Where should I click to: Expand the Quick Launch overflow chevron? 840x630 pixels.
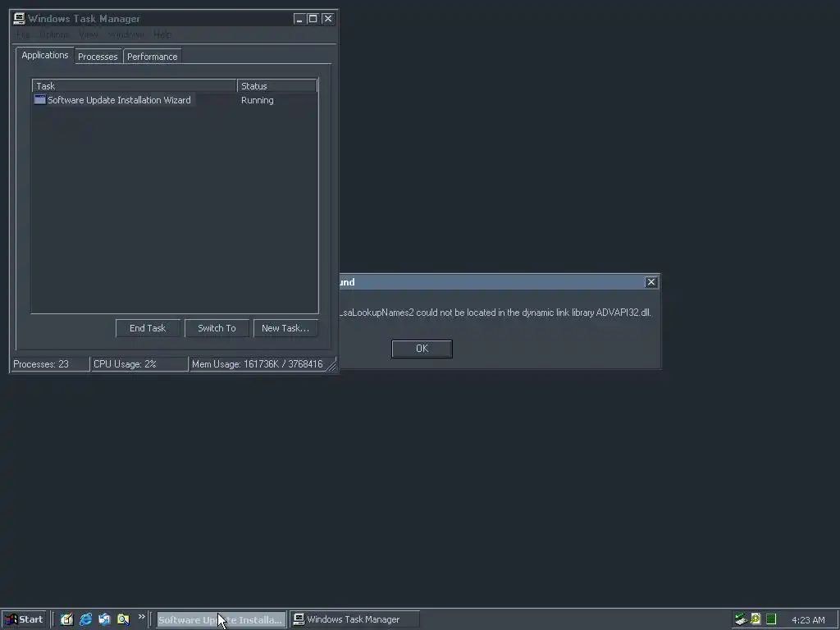(x=141, y=617)
